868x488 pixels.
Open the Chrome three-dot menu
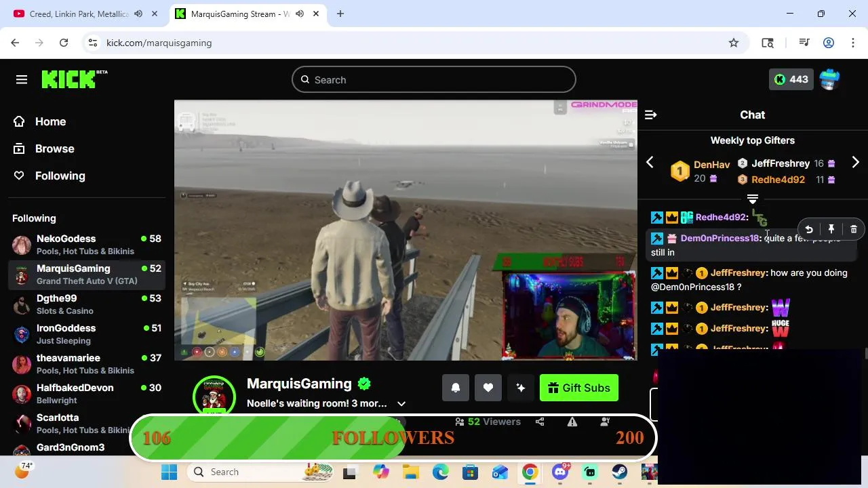[x=852, y=43]
